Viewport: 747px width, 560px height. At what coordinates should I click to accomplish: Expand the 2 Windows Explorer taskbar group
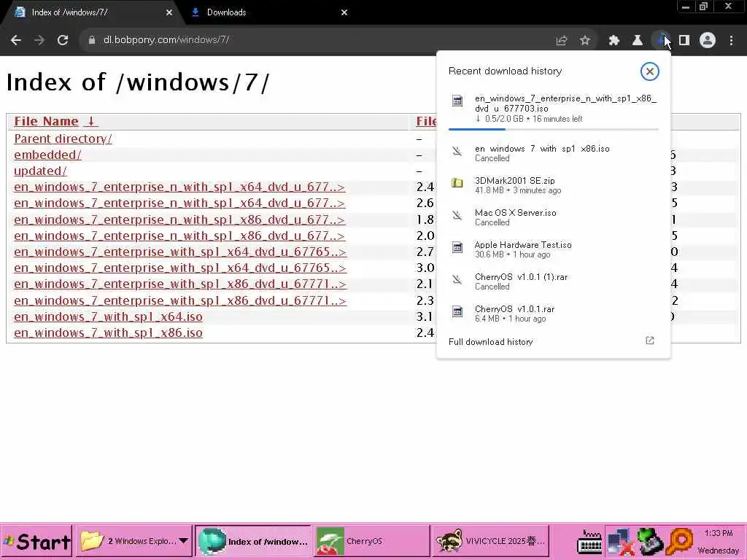point(134,541)
